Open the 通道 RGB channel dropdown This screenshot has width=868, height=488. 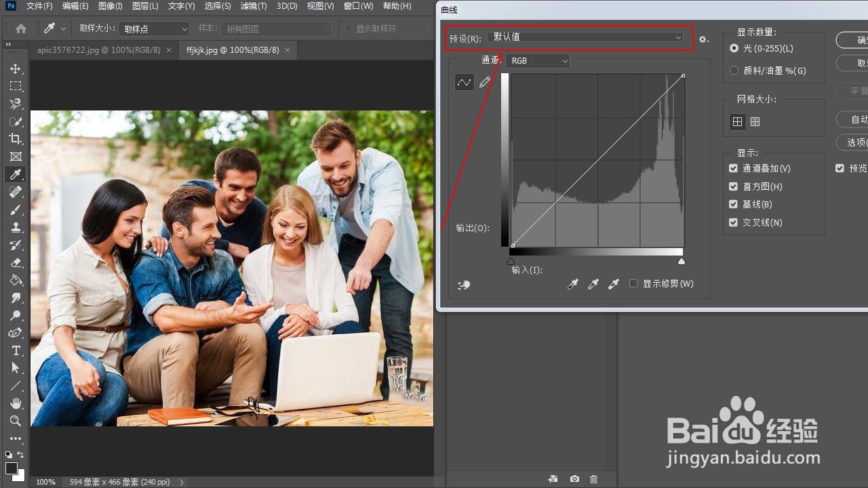click(x=538, y=61)
